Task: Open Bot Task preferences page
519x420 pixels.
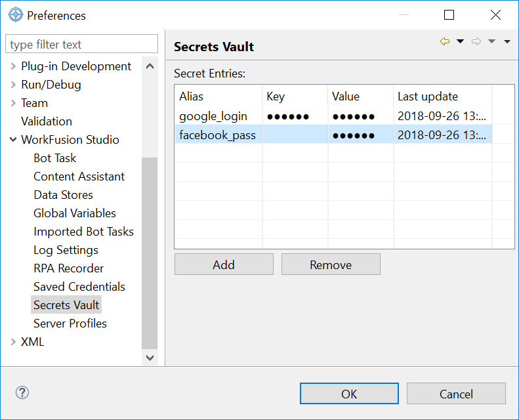Action: click(55, 158)
